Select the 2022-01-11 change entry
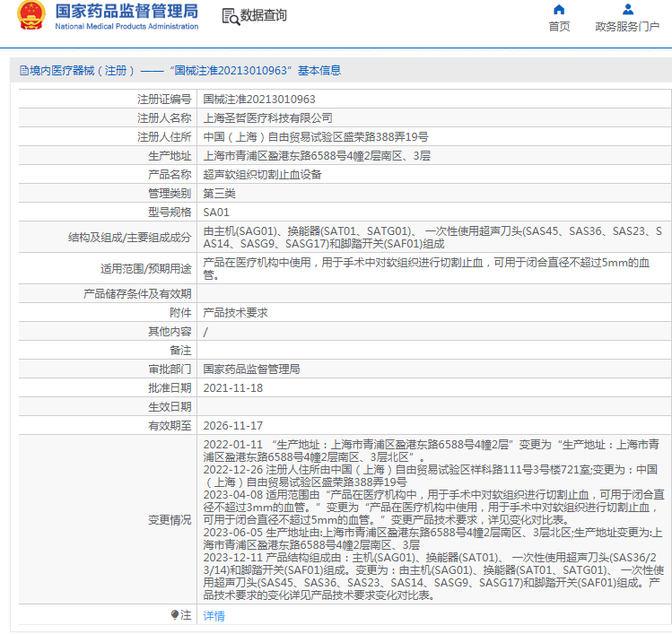The height and width of the screenshot is (634, 672). 432,451
